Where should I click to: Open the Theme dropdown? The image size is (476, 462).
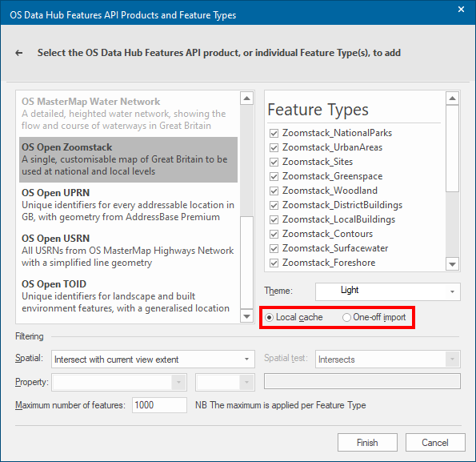(388, 291)
